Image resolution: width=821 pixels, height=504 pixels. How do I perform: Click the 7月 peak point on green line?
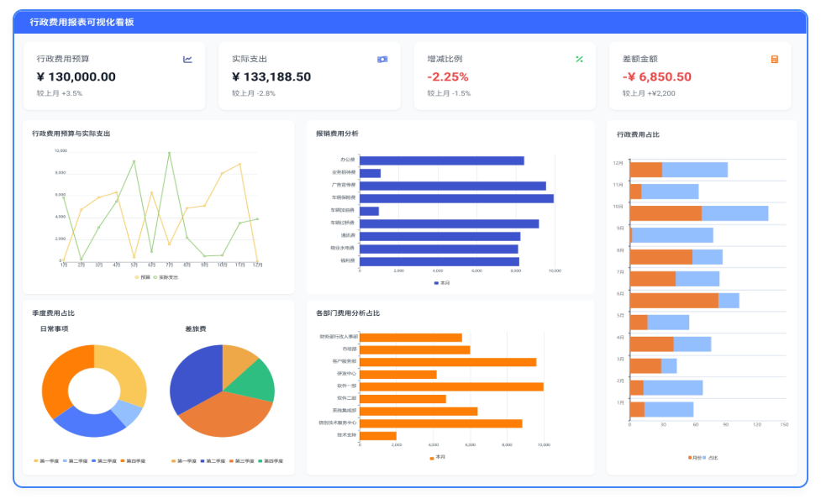coord(169,153)
